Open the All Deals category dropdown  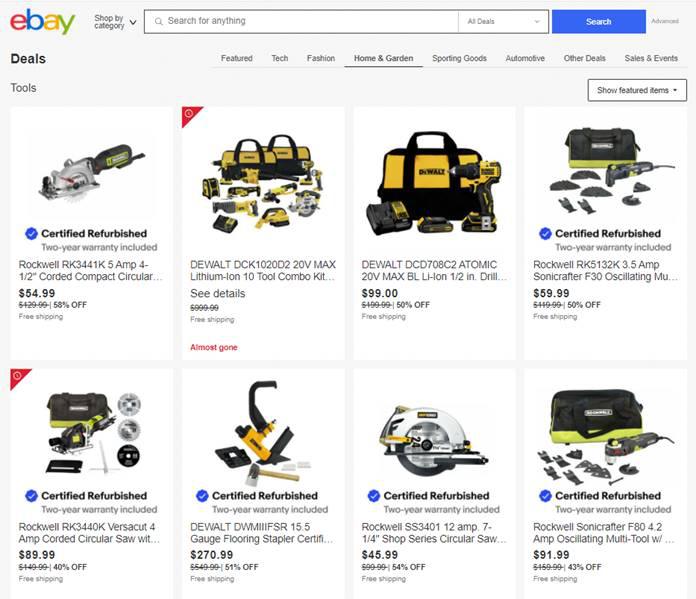(503, 21)
